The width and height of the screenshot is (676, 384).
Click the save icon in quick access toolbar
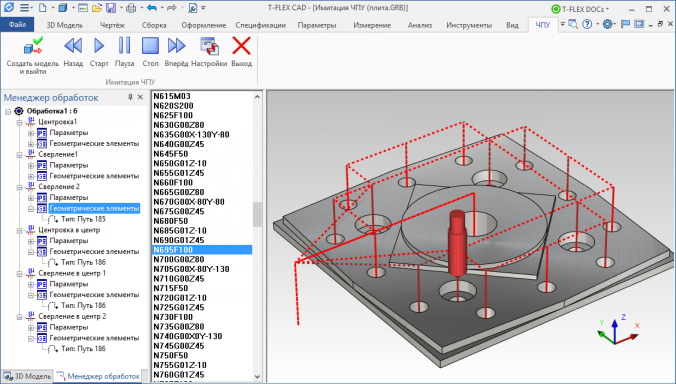(x=111, y=8)
